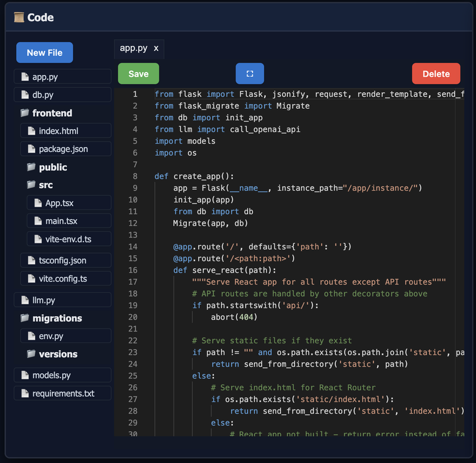The width and height of the screenshot is (476, 463).
Task: Save the current file
Action: [138, 74]
